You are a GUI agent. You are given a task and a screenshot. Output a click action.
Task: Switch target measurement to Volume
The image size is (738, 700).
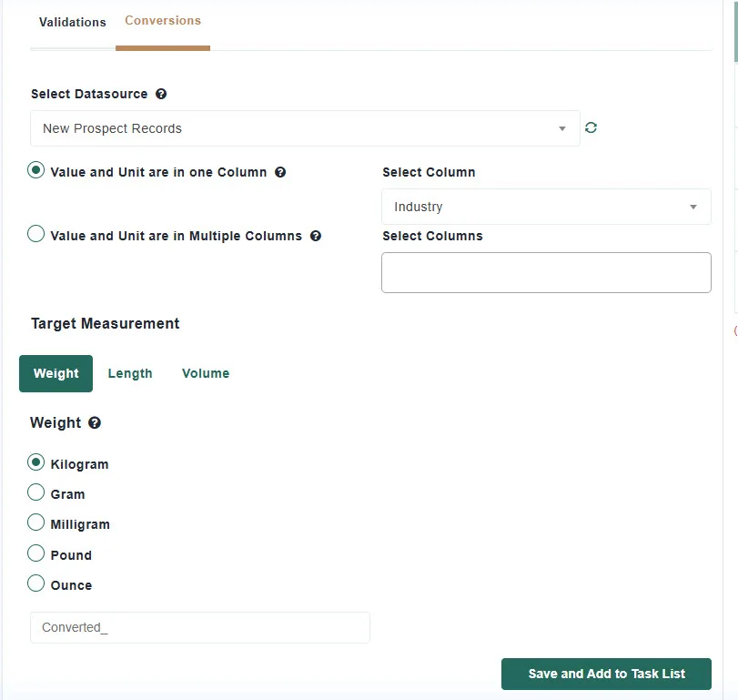(206, 373)
